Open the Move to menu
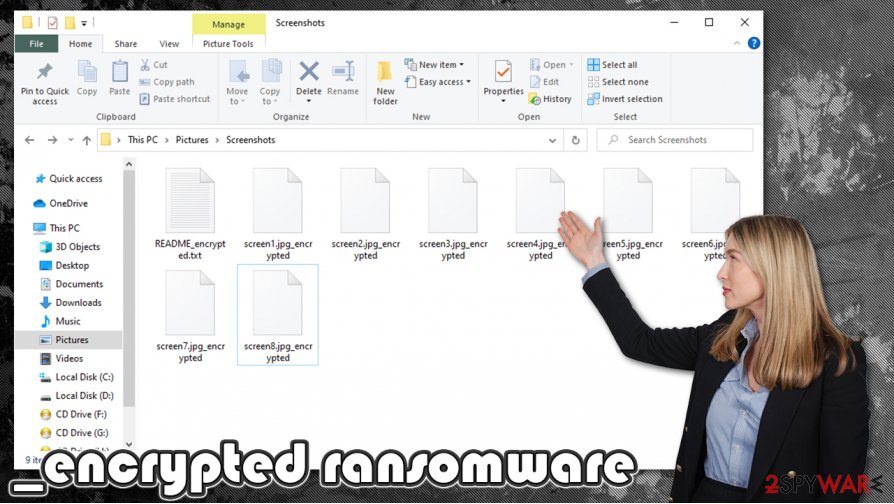The width and height of the screenshot is (894, 504). pyautogui.click(x=237, y=83)
